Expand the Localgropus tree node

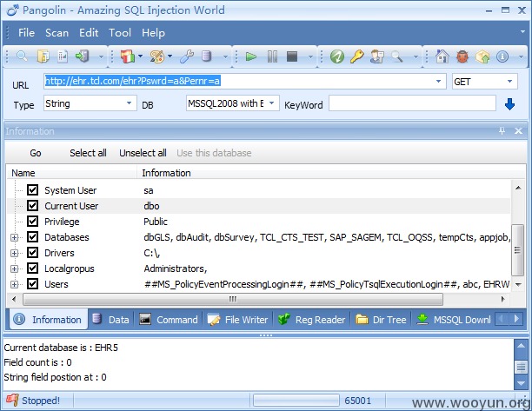[x=14, y=268]
